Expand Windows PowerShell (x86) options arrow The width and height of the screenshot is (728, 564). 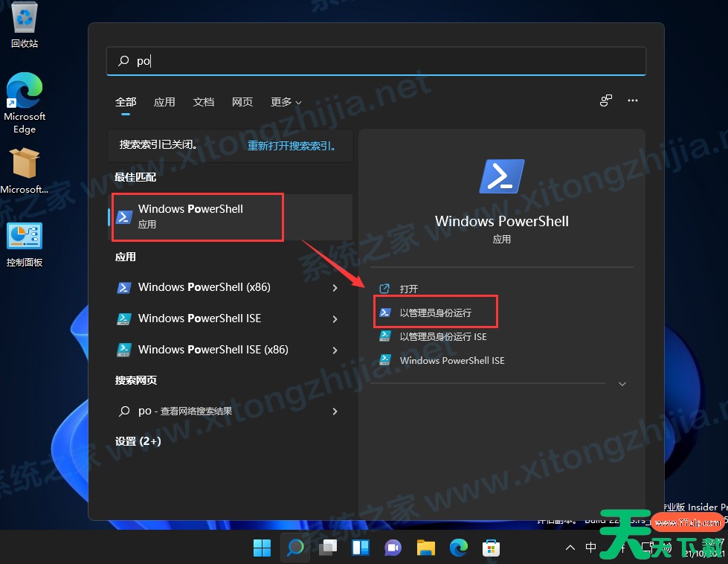335,288
